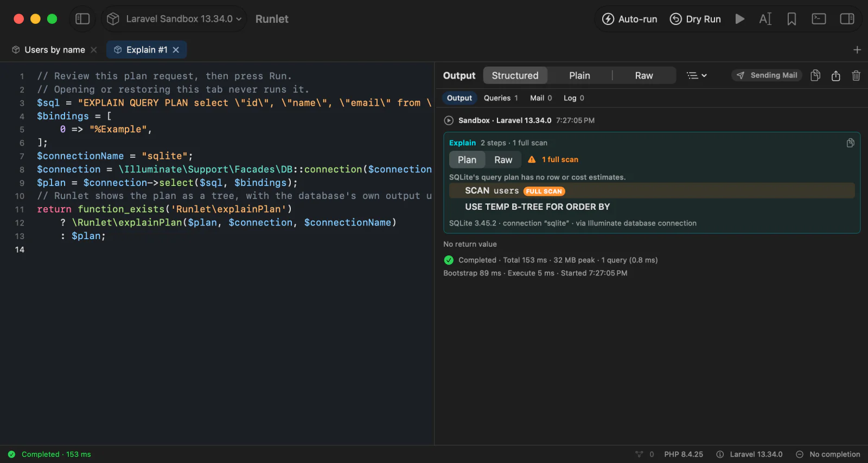
Task: Select the Explain #1 tab
Action: (146, 50)
